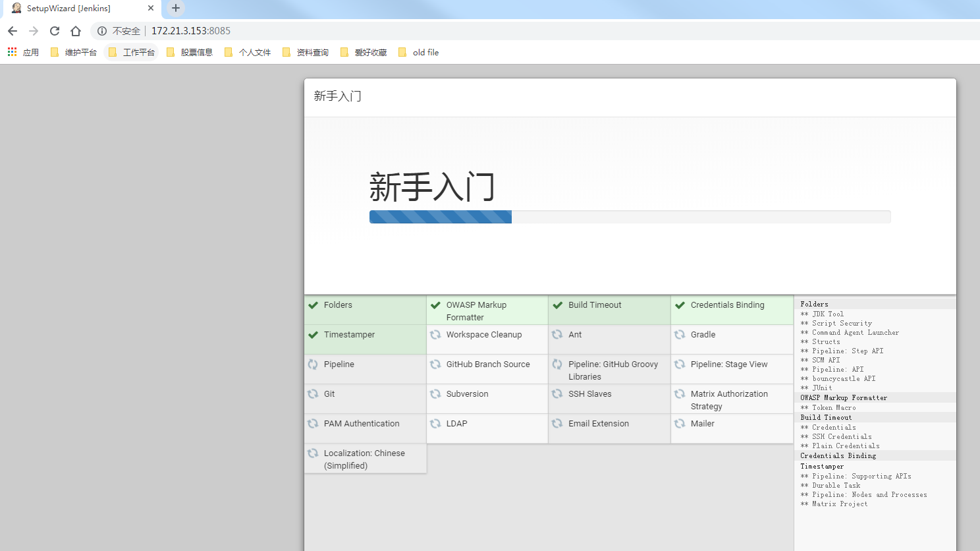Click the Credentials Binding log heading

pyautogui.click(x=838, y=456)
